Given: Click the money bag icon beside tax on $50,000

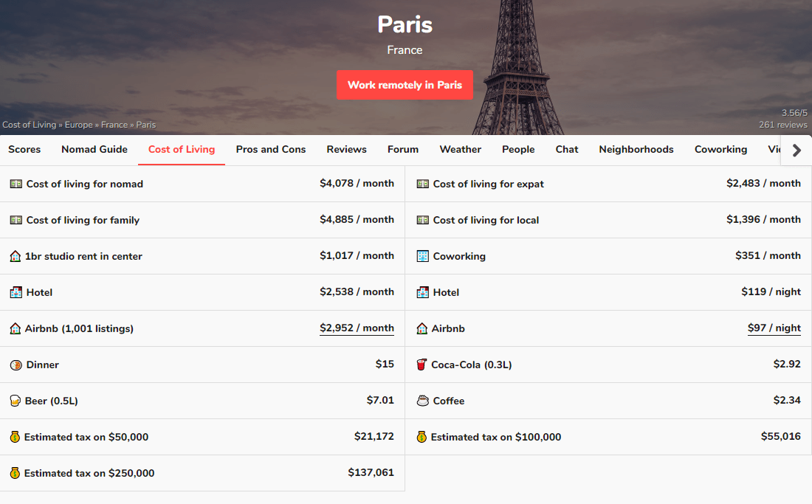Looking at the screenshot, I should click(15, 438).
